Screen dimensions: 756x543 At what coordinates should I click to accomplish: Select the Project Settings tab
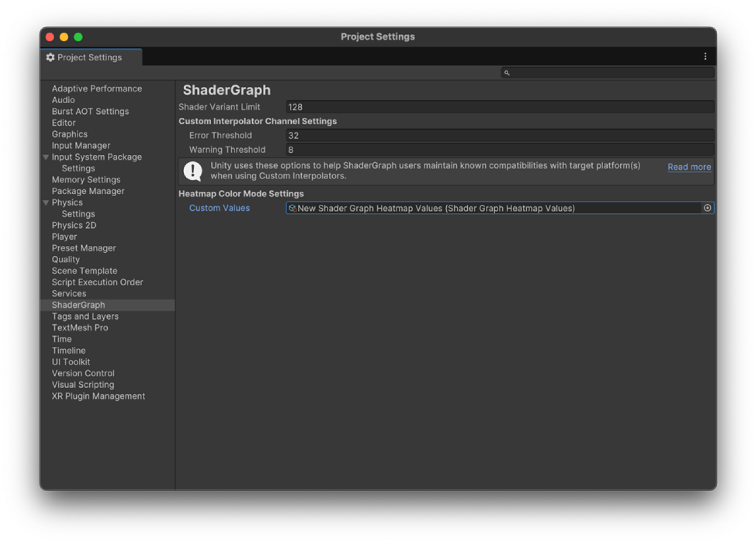point(91,58)
